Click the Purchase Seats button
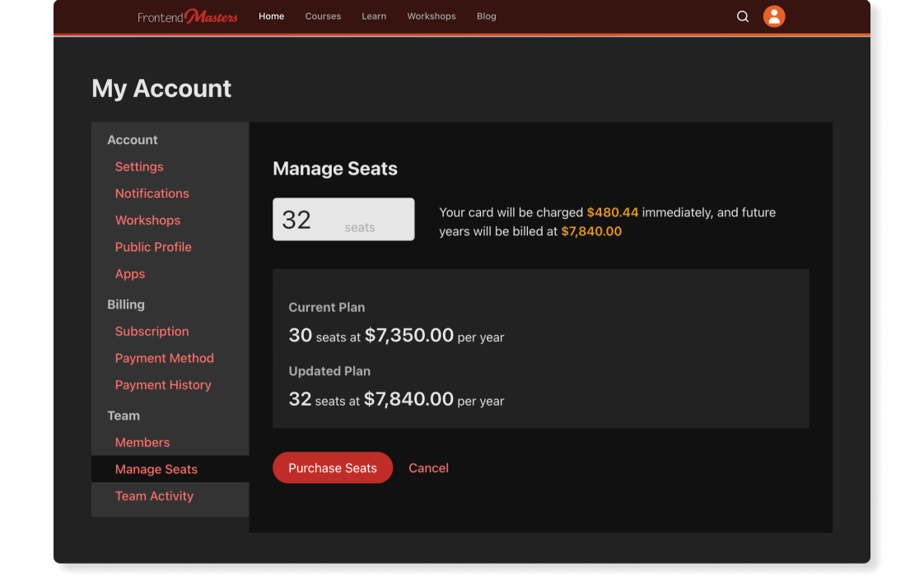Screen dimensions: 924x576 [333, 467]
